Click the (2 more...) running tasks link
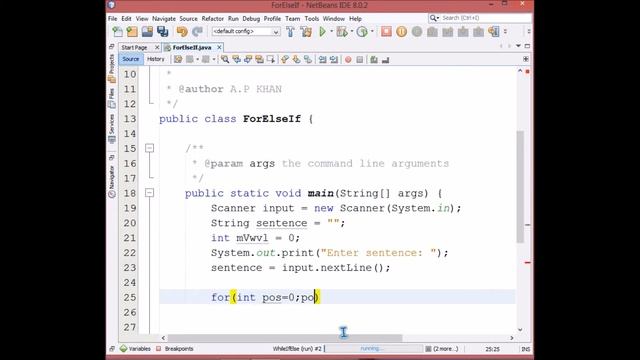This screenshot has height=360, width=640. pyautogui.click(x=442, y=349)
